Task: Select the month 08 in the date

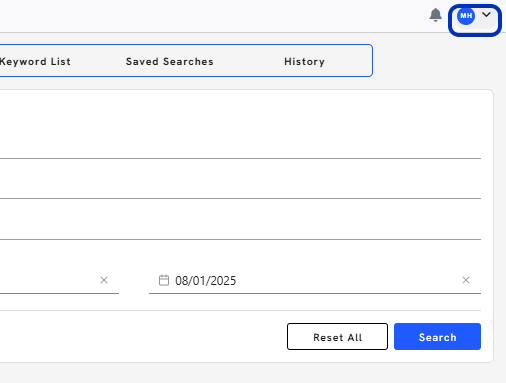Action: (182, 281)
